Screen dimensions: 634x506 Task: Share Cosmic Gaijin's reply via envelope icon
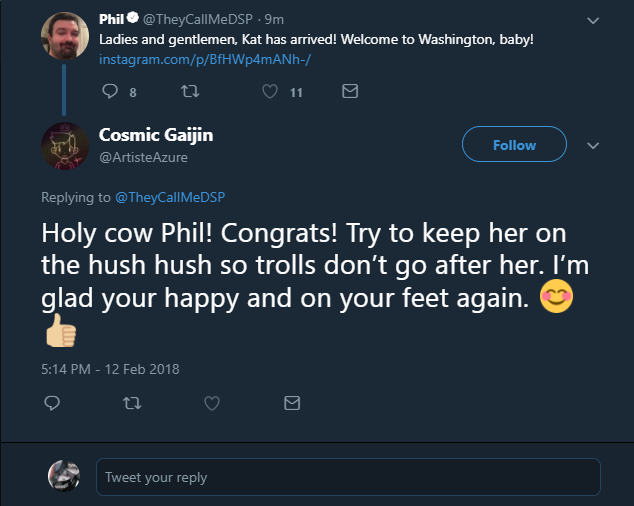pos(292,403)
